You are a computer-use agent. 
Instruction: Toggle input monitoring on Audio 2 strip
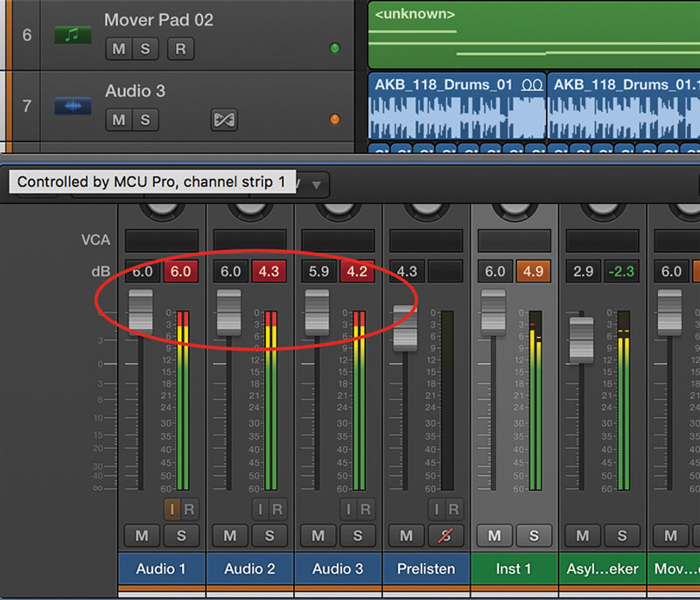[260, 509]
